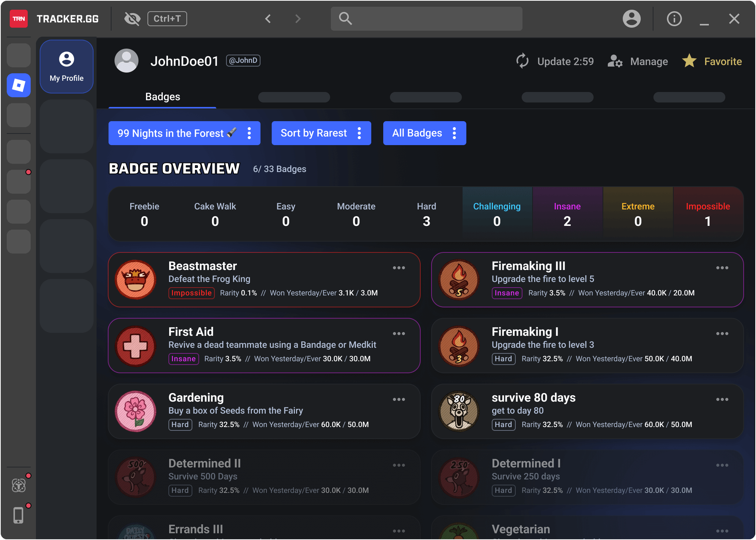Viewport: 756px width, 540px height.
Task: Click the mobile phone icon in sidebar
Action: point(18,515)
